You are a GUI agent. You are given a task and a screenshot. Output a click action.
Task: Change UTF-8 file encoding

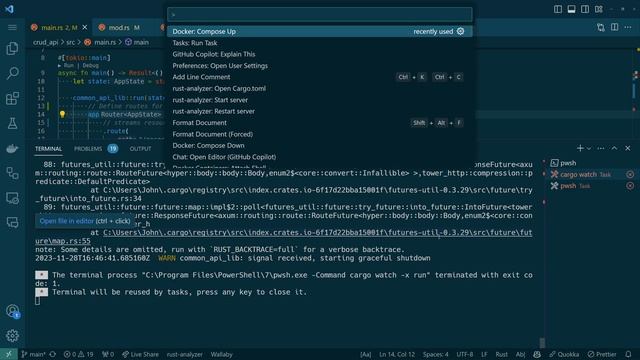(x=464, y=354)
